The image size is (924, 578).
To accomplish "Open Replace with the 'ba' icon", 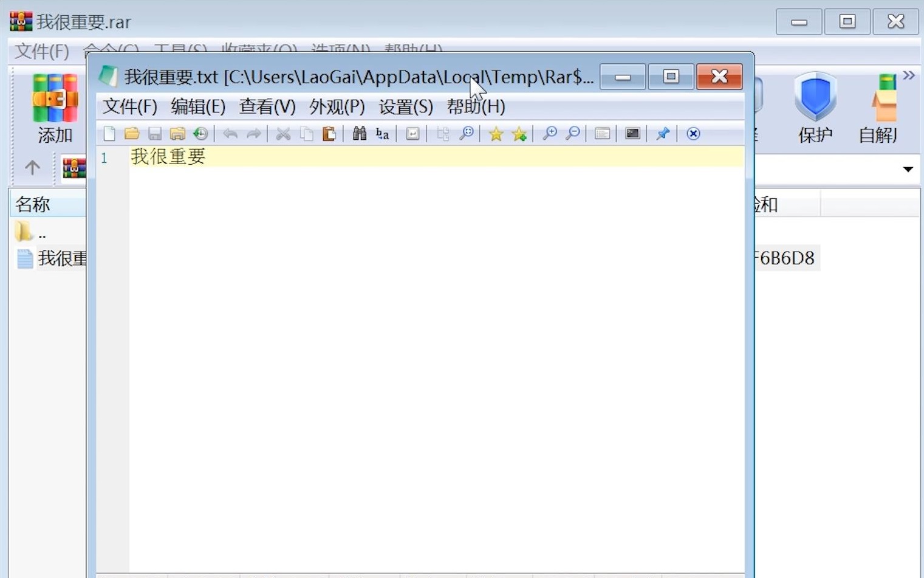I will 382,134.
